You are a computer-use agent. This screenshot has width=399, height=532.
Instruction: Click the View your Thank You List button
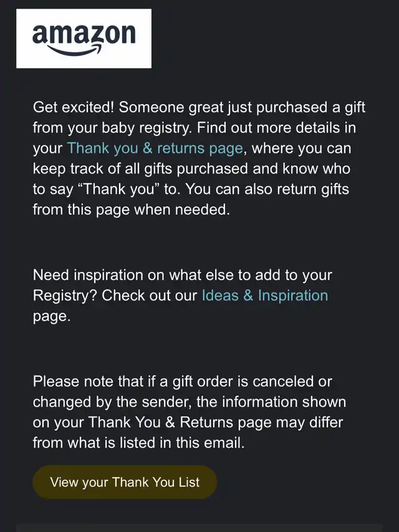click(x=125, y=482)
